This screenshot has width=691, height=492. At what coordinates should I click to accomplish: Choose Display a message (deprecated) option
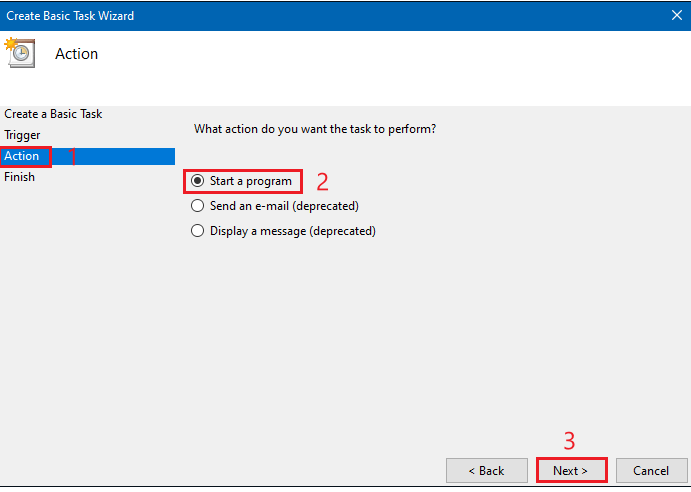[x=283, y=231]
